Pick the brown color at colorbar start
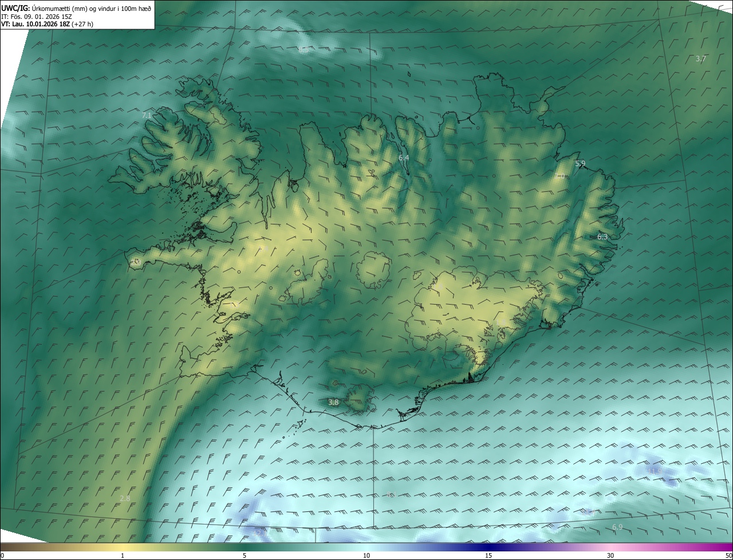 3,547
